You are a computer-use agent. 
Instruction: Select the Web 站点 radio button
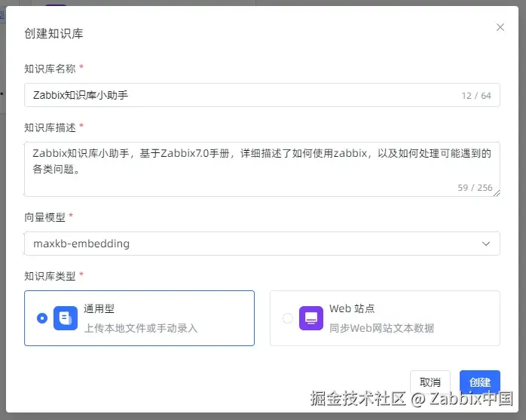(288, 318)
